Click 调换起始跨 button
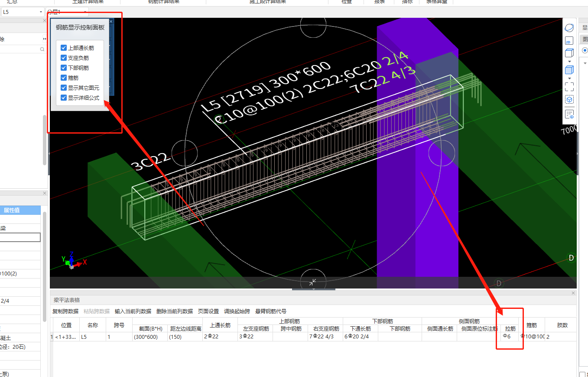The width and height of the screenshot is (588, 377). [x=237, y=311]
